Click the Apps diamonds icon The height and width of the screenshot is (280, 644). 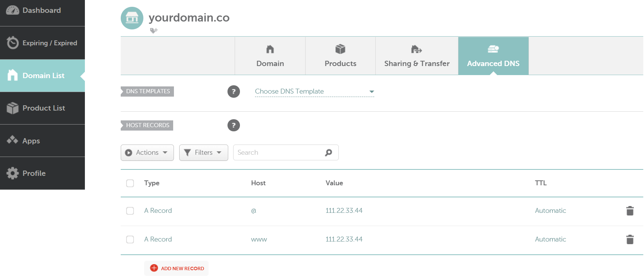12,140
